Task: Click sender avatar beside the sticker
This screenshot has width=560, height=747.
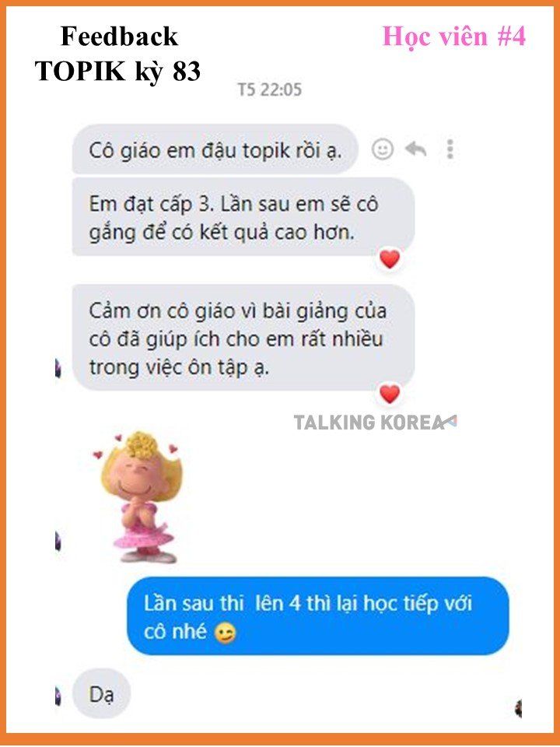Action: point(58,542)
